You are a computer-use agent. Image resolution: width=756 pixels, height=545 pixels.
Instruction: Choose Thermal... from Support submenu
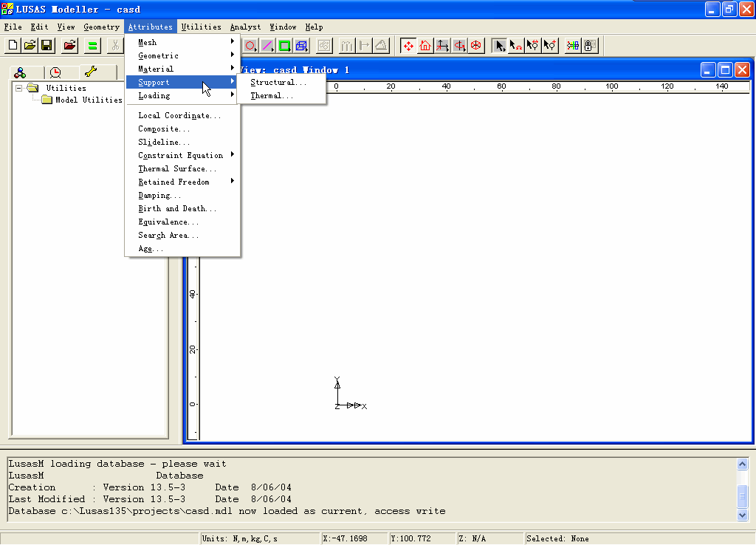point(281,95)
